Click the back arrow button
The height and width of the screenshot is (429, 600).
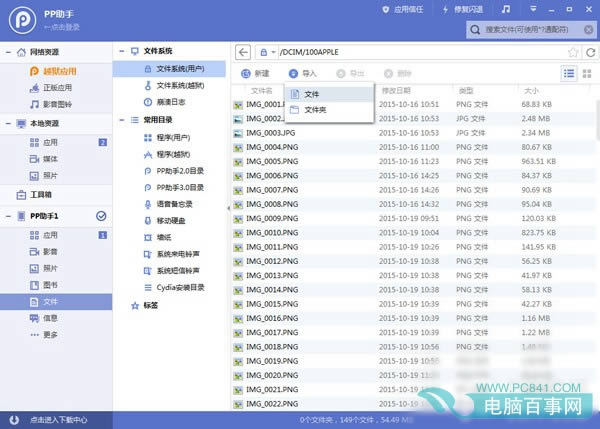pos(243,52)
